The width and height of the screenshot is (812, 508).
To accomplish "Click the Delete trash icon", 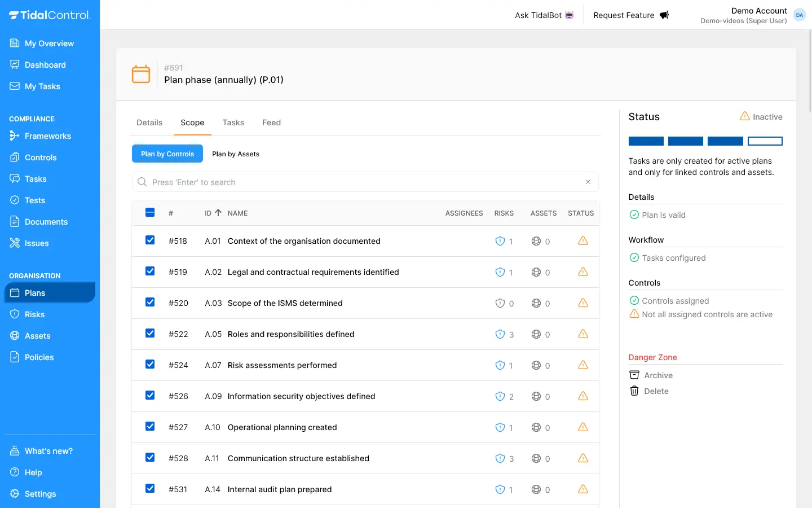I will 634,391.
